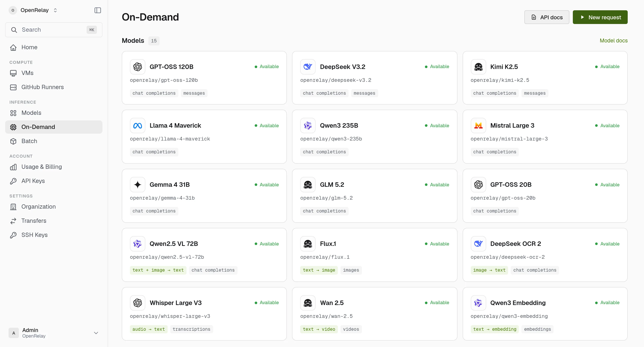This screenshot has width=644, height=347.
Task: Click the 'images' endpoint tag on Flux.1
Action: (351, 270)
